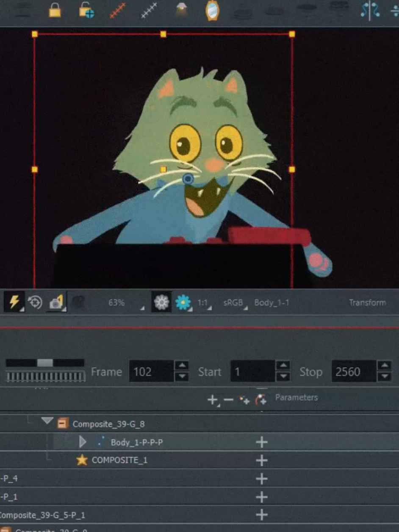Image resolution: width=399 pixels, height=532 pixels.
Task: Click the blue circular pivot point
Action: (x=188, y=179)
